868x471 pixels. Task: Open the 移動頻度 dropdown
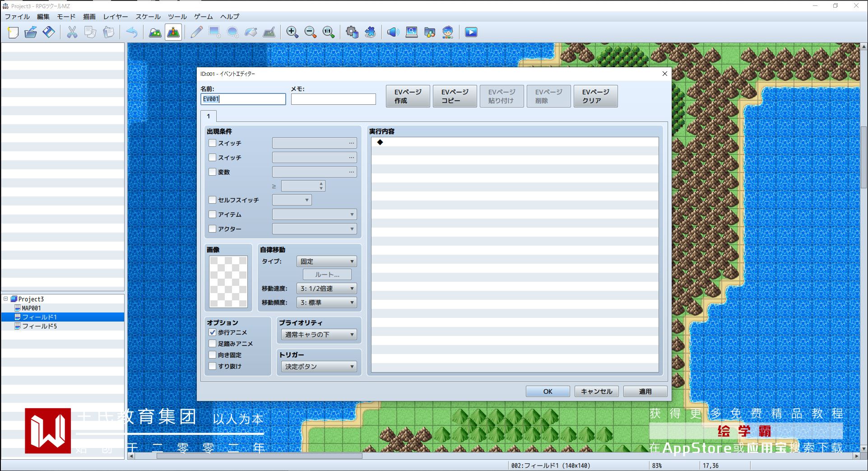327,303
